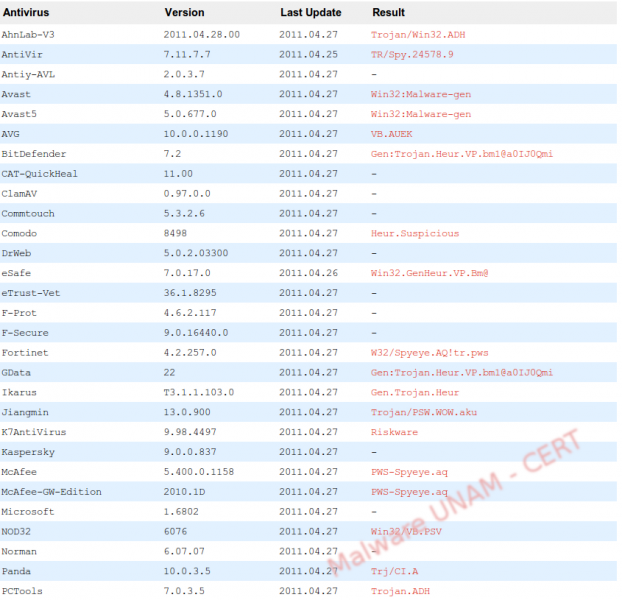Select the Win32/VB.PSV result for NOD32
This screenshot has width=622, height=600.
coord(406,532)
